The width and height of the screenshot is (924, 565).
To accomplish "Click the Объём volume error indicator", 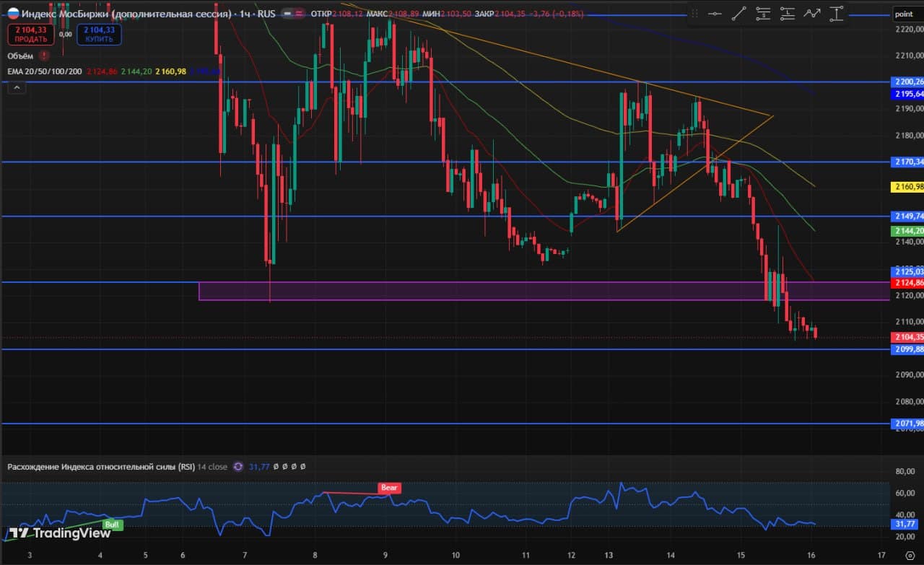I will [x=45, y=56].
